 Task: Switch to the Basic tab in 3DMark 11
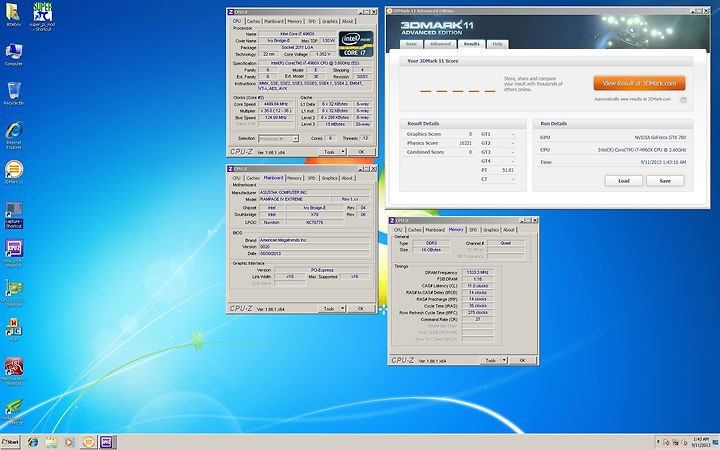click(411, 44)
